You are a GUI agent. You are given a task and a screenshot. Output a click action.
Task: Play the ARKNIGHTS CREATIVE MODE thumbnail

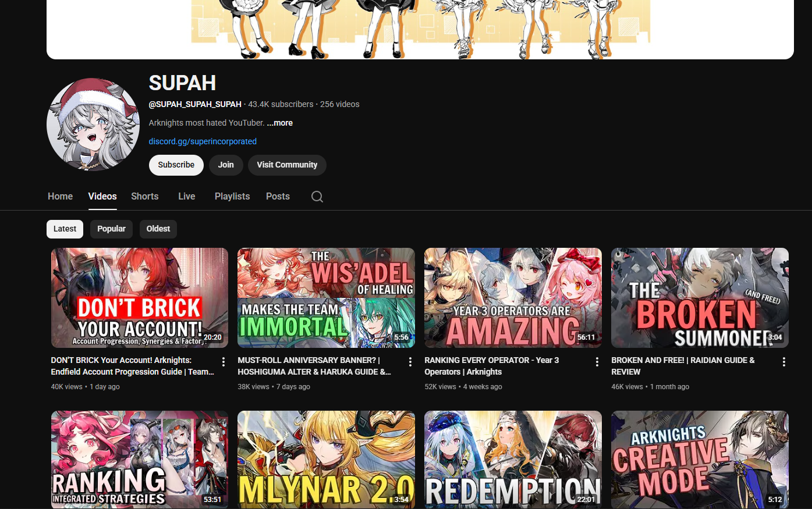[x=700, y=460]
